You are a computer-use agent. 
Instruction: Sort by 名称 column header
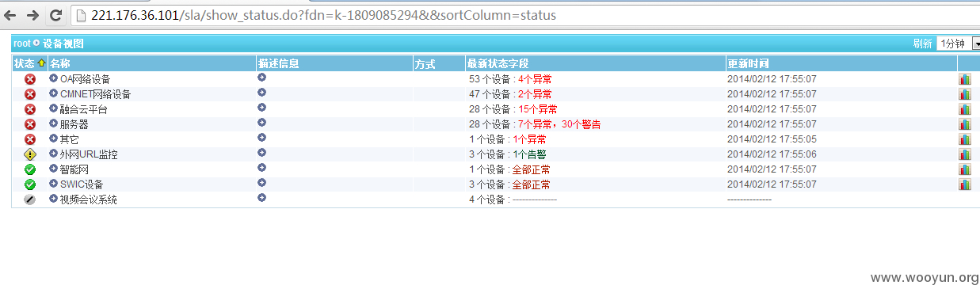tap(59, 63)
